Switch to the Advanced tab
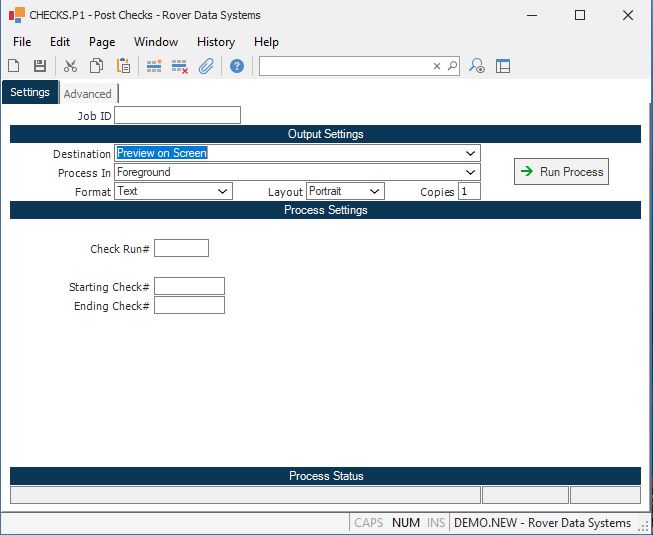The height and width of the screenshot is (535, 653). [88, 94]
